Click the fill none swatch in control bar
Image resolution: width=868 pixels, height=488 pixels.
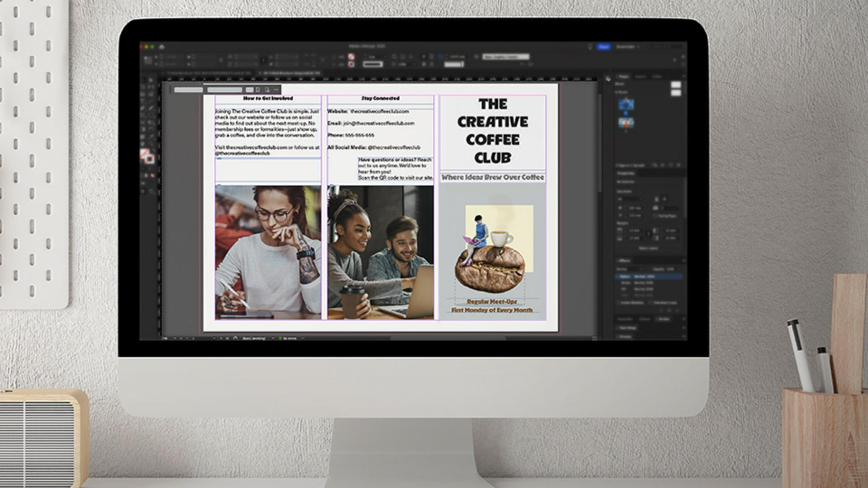click(x=351, y=56)
